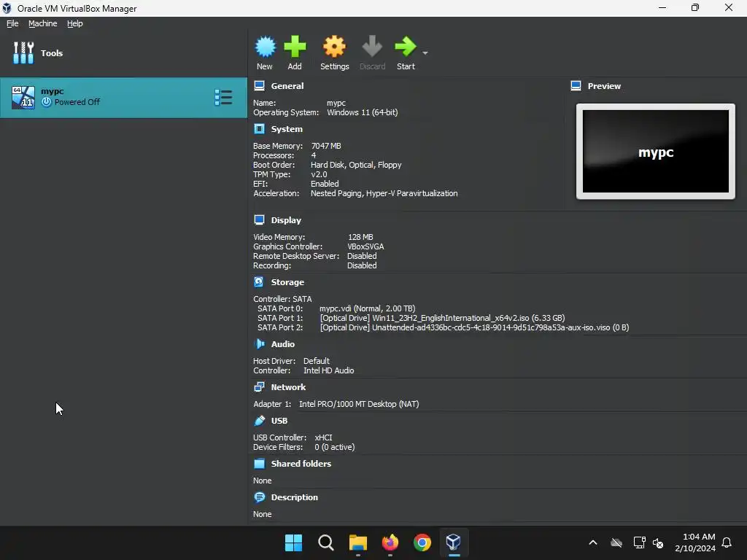Click the Intel PRO/1000 MT Desktop adapter
Image resolution: width=747 pixels, height=560 pixels.
359,404
